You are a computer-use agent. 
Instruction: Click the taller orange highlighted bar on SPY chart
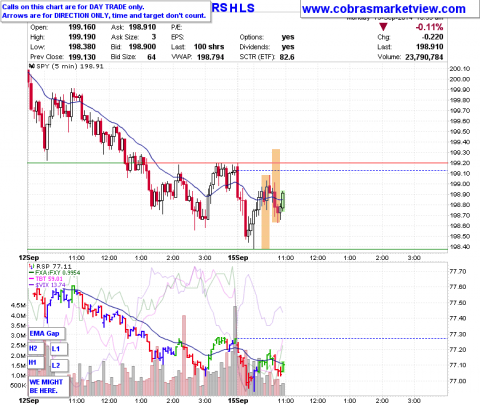point(276,185)
